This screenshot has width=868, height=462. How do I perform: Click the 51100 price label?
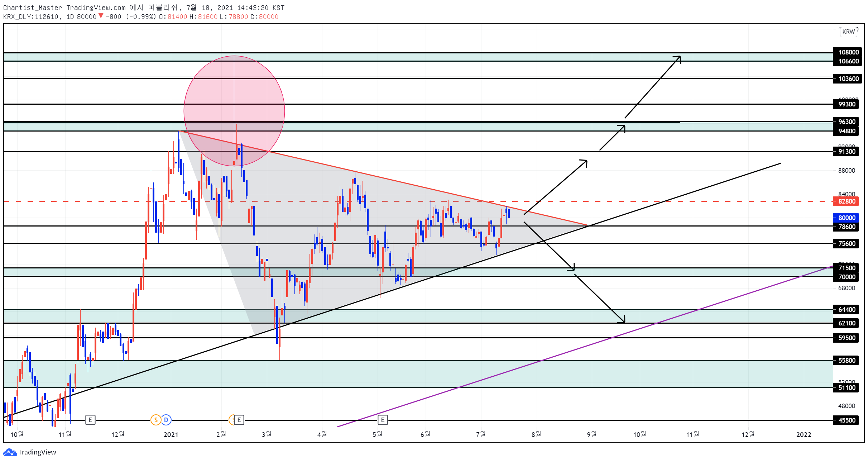click(846, 388)
